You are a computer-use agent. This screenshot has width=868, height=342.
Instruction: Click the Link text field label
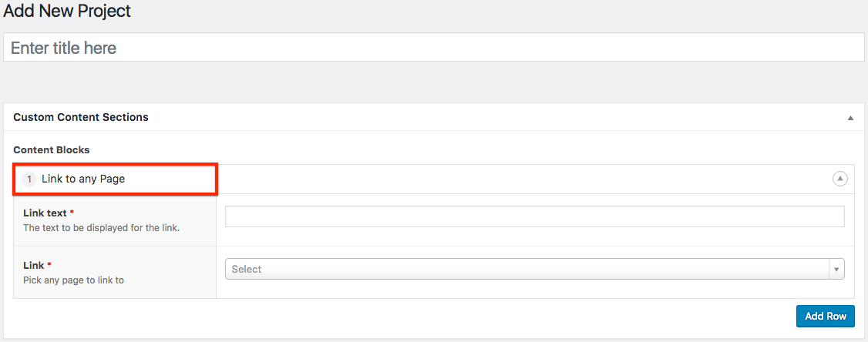[x=45, y=213]
